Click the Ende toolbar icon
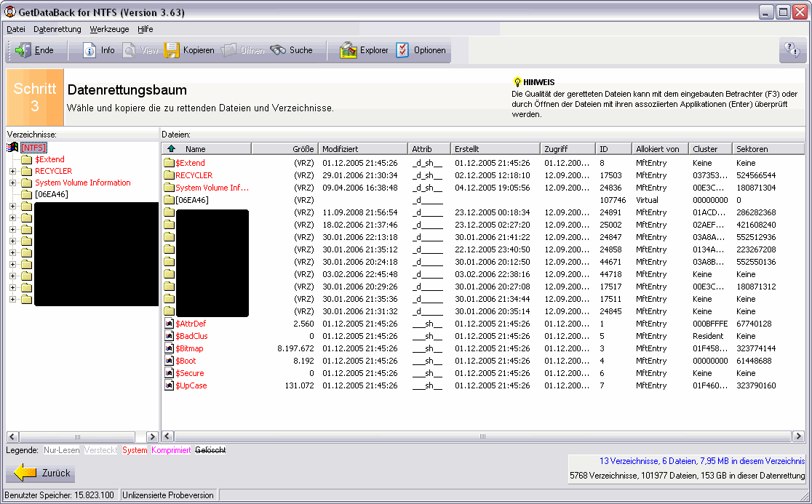The height and width of the screenshot is (504, 812). point(23,50)
